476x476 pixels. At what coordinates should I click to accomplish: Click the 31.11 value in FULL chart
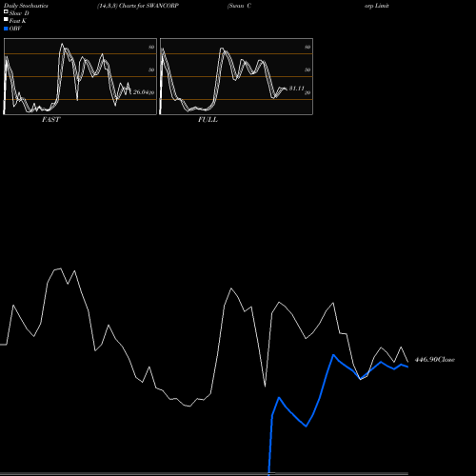(x=297, y=89)
